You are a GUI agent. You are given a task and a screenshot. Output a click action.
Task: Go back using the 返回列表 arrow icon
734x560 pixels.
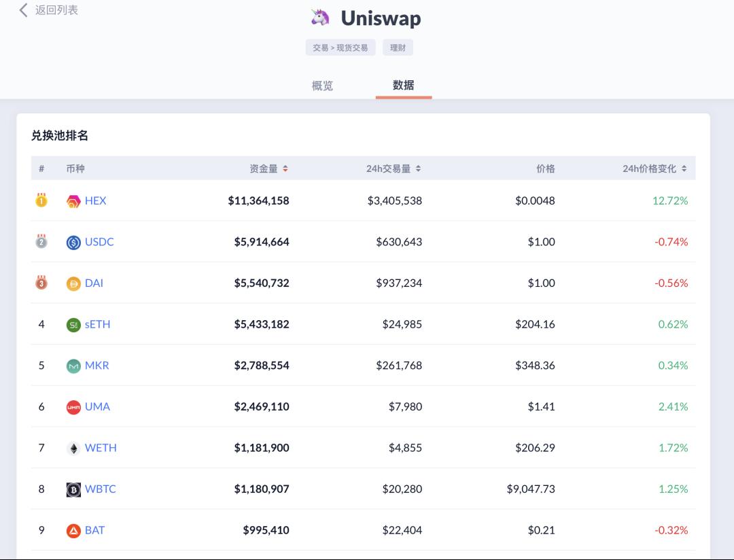coord(23,10)
